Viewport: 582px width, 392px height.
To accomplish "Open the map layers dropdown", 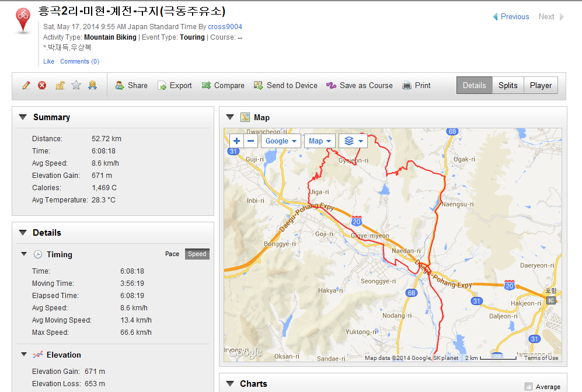I will point(353,141).
